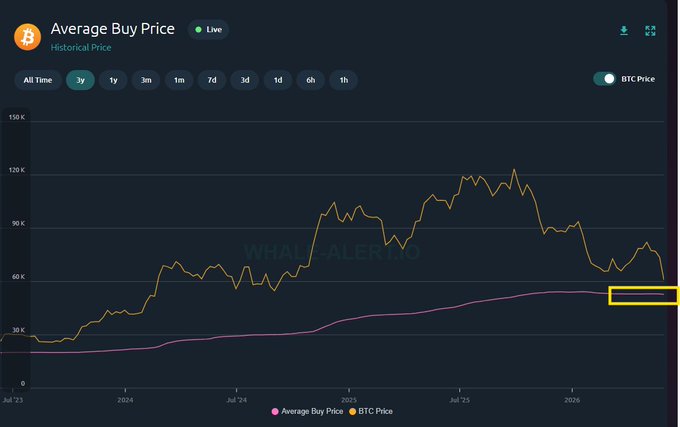Switch to the 3m range

point(146,80)
